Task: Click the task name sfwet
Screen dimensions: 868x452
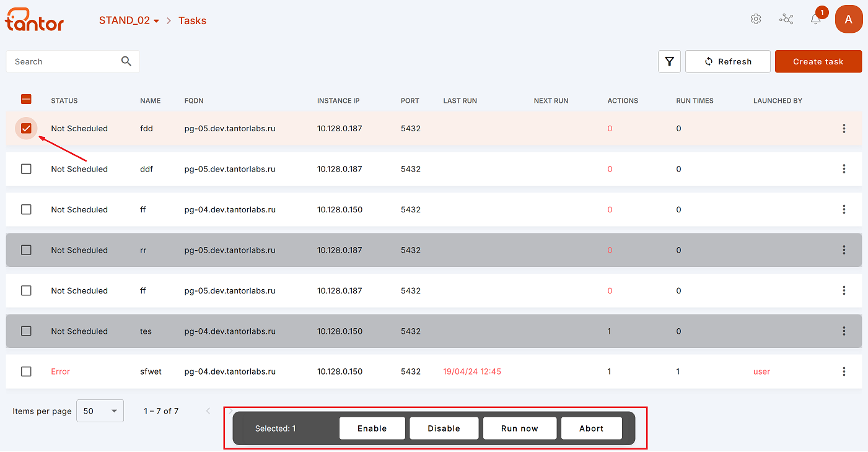Action: 151,372
